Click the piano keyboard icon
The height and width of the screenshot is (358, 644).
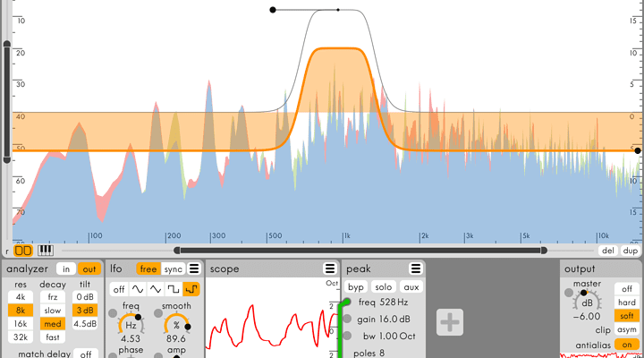(x=45, y=251)
